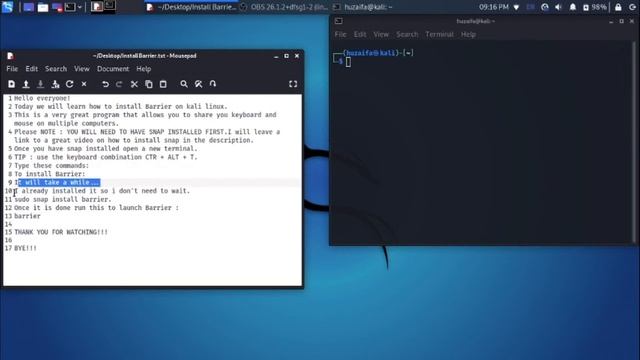Click the 'To install Barrier:' line
The height and width of the screenshot is (360, 640).
pyautogui.click(x=50, y=174)
